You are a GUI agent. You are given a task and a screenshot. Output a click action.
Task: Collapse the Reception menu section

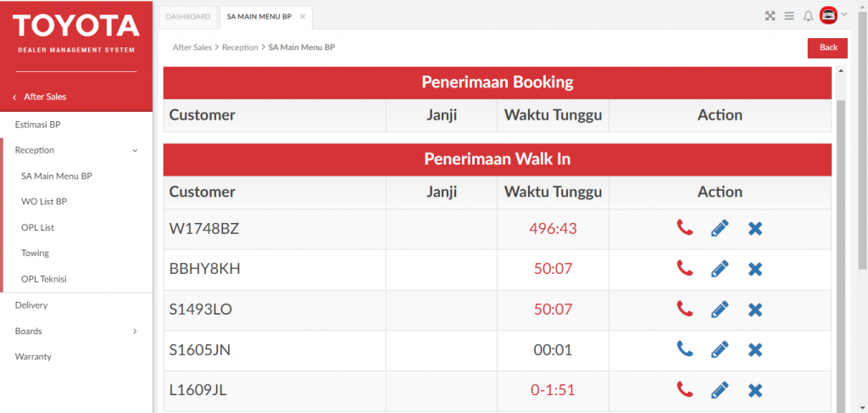pyautogui.click(x=135, y=150)
